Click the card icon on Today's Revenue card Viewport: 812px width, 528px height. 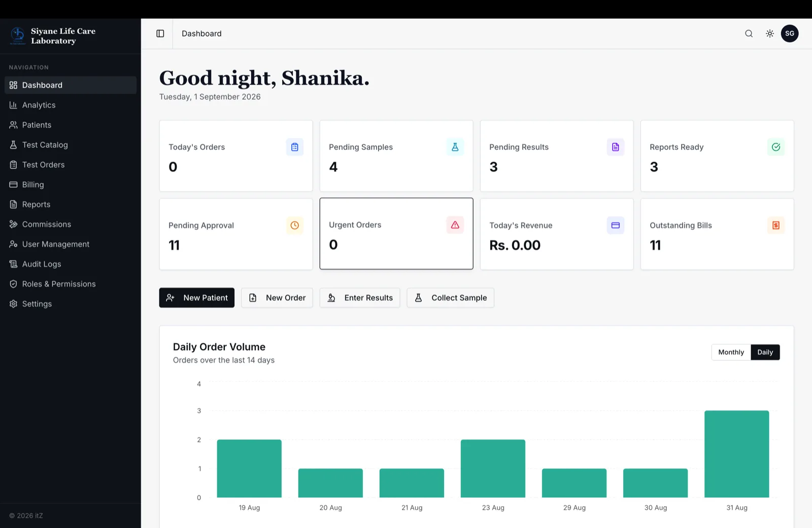point(616,225)
